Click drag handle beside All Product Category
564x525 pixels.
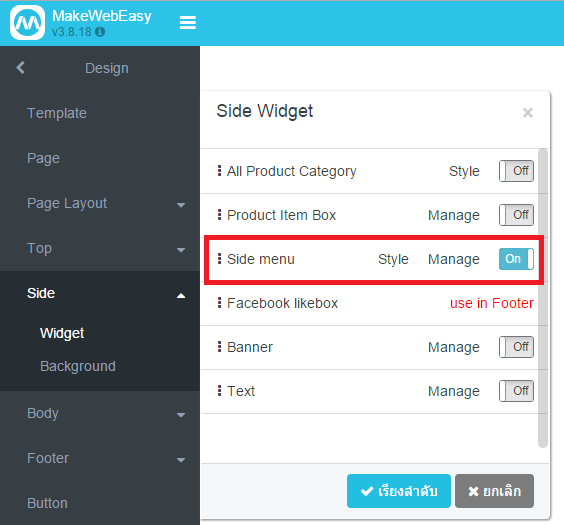coord(219,171)
